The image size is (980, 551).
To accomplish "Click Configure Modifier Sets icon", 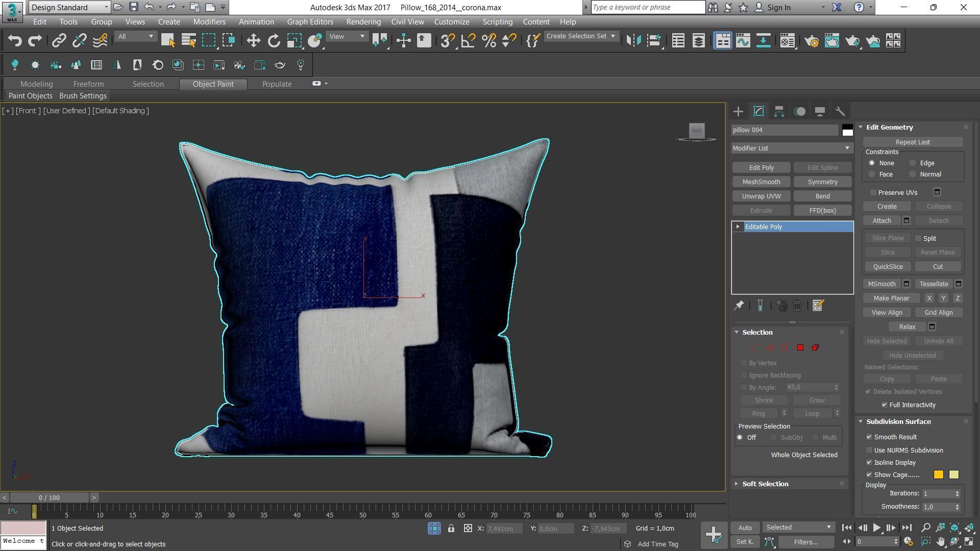I will pyautogui.click(x=818, y=306).
